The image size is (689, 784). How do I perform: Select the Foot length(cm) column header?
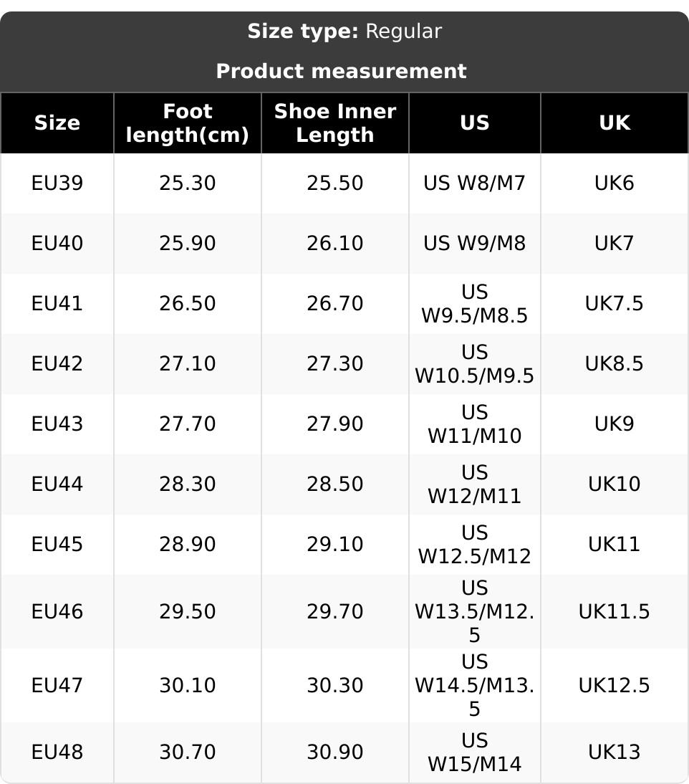pyautogui.click(x=188, y=123)
